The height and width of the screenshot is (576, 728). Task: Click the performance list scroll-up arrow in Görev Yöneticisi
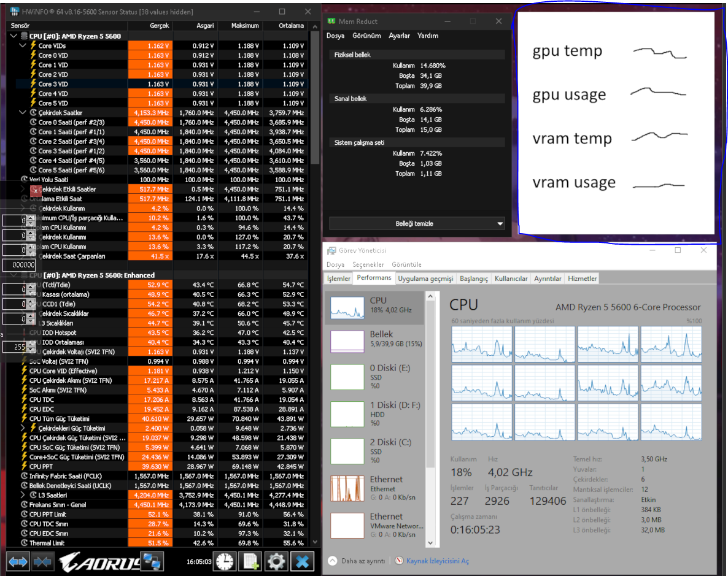coord(430,296)
